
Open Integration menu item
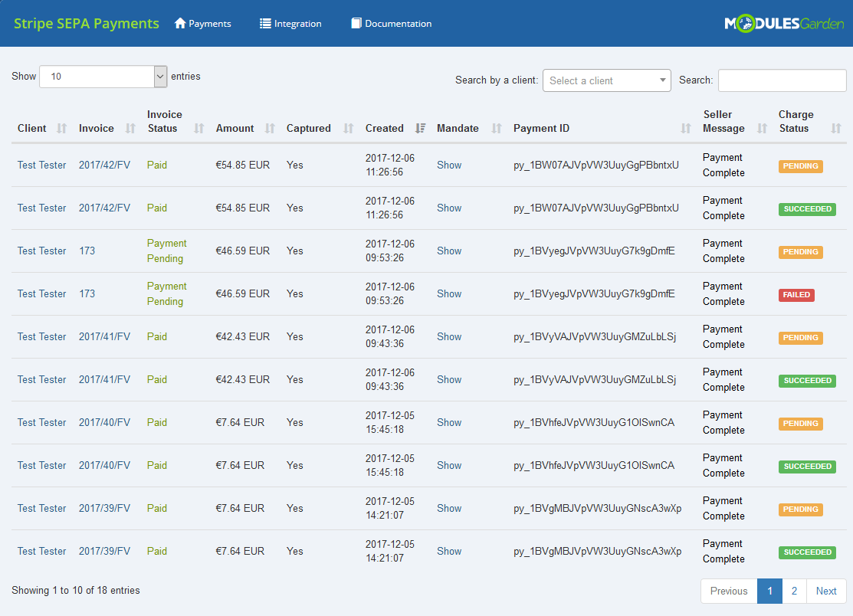pos(290,24)
